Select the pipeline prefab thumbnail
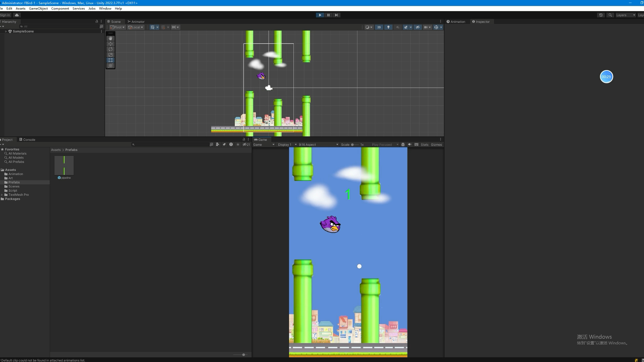 click(64, 165)
